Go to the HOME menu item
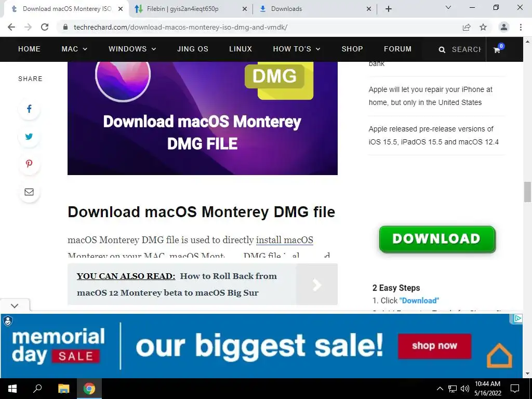Screen dimensions: 532x399 [29, 49]
